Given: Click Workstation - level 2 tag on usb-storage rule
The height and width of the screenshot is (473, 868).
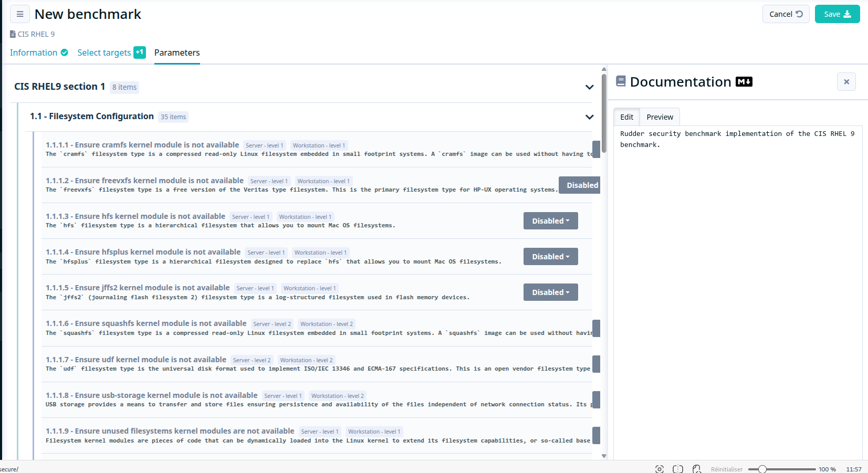Looking at the screenshot, I should pyautogui.click(x=338, y=396).
